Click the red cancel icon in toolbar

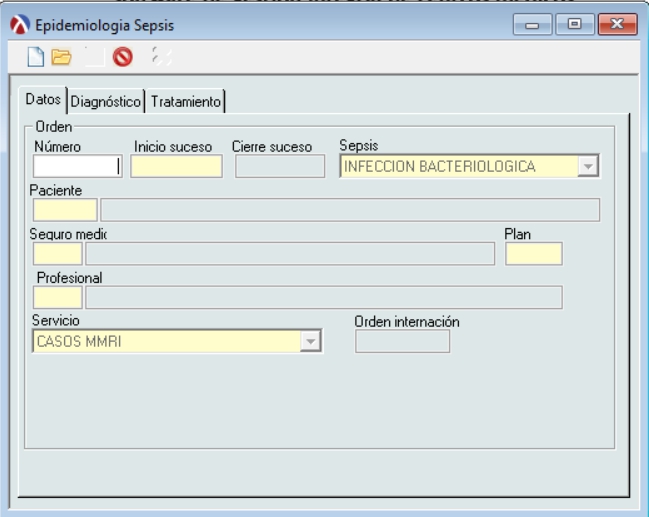pos(122,59)
